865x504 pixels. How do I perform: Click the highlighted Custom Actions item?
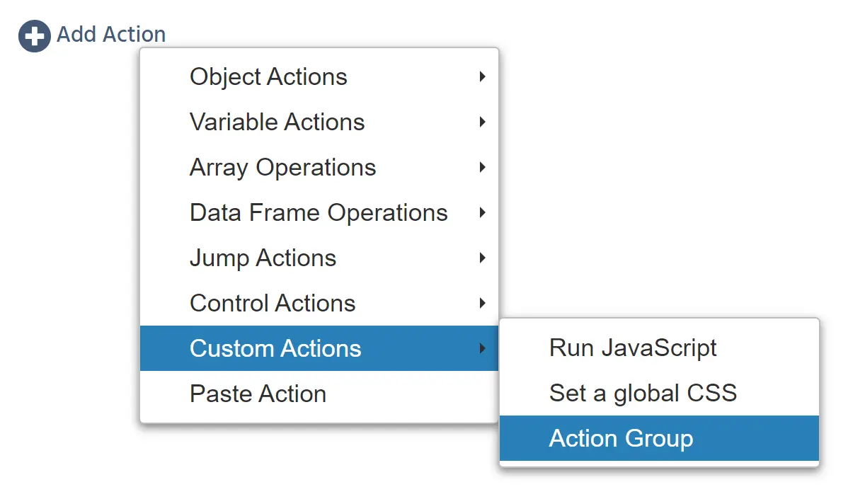tap(275, 348)
